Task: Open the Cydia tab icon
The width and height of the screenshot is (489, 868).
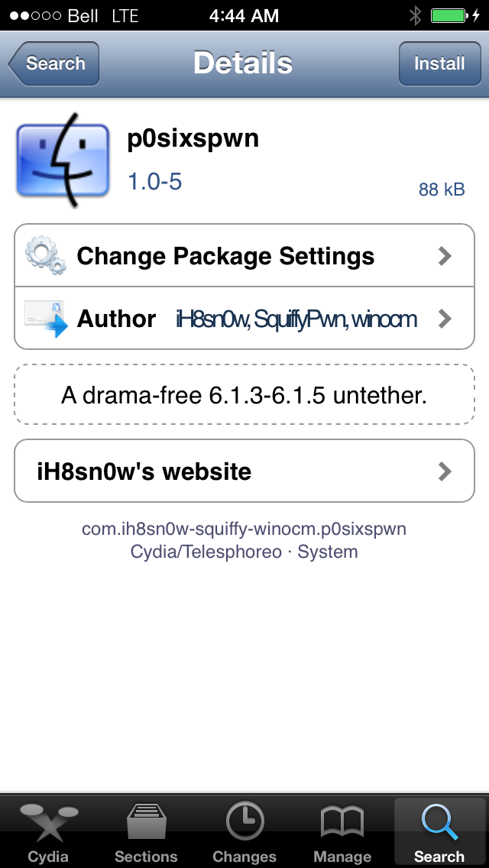Action: click(x=47, y=824)
